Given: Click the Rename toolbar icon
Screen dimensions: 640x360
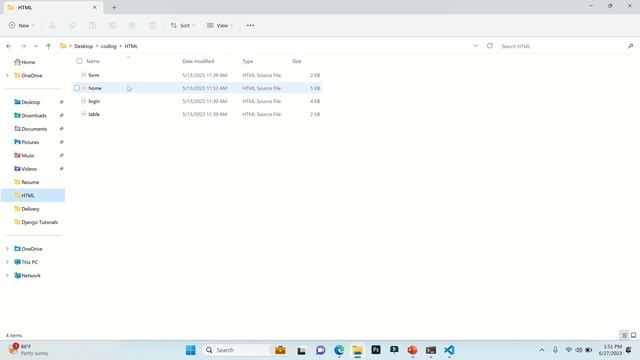Looking at the screenshot, I should [112, 26].
